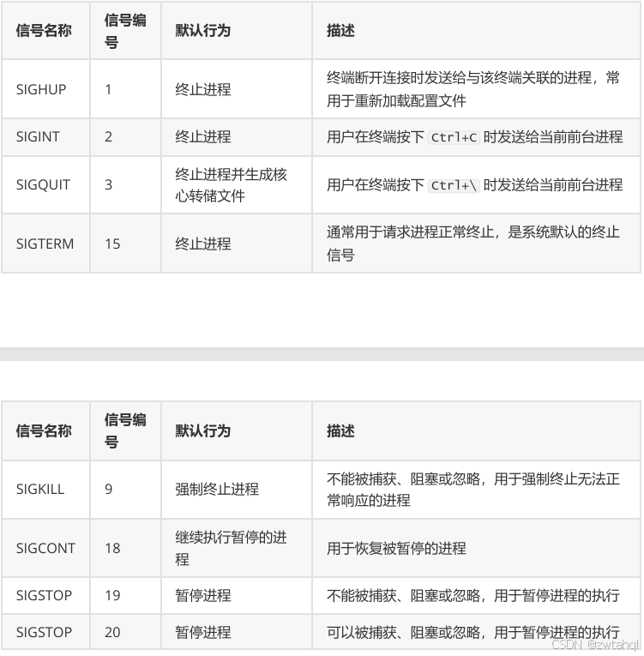Viewport: 644px width, 656px height.
Task: Click 信号名称 header in the SIGHUP table
Action: (44, 31)
